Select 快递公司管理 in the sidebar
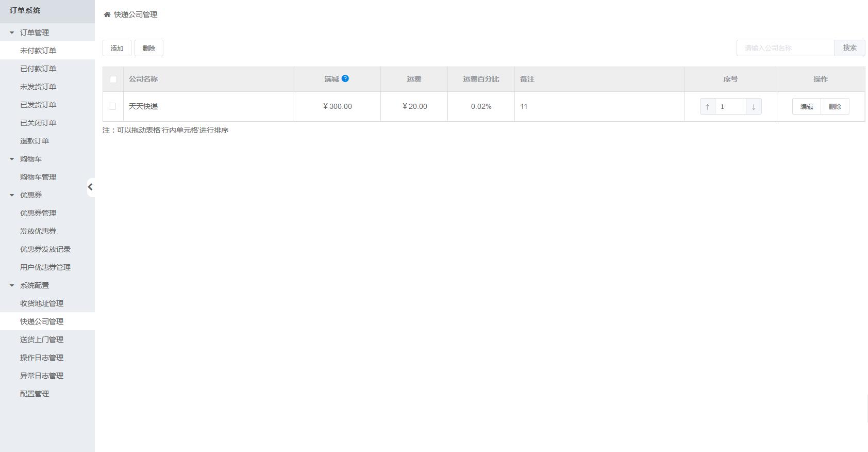Image resolution: width=868 pixels, height=452 pixels. click(x=47, y=321)
